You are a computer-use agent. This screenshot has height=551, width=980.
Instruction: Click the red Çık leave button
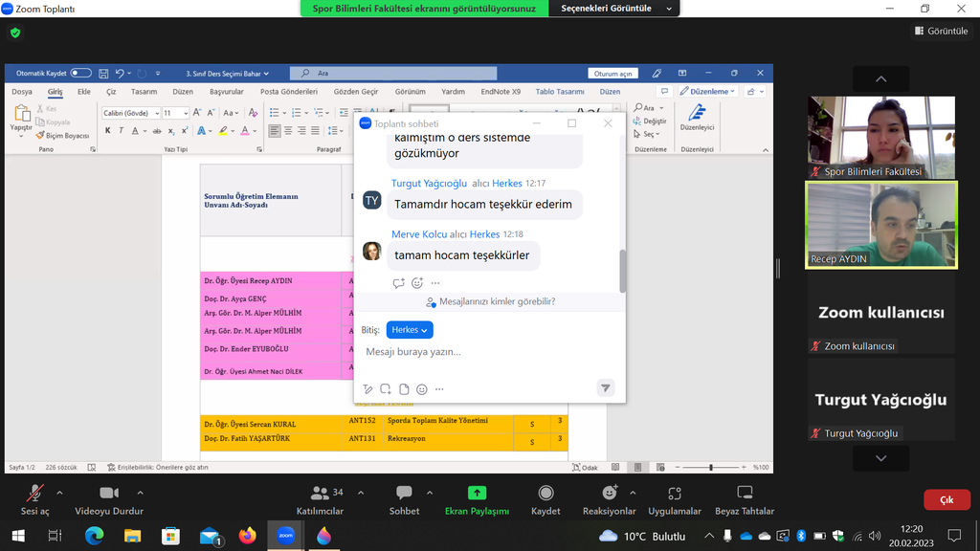coord(947,499)
